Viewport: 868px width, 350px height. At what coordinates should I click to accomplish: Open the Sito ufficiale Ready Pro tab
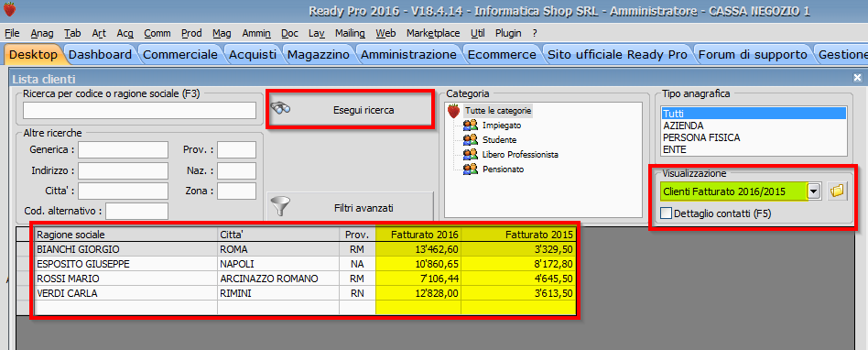pos(616,55)
